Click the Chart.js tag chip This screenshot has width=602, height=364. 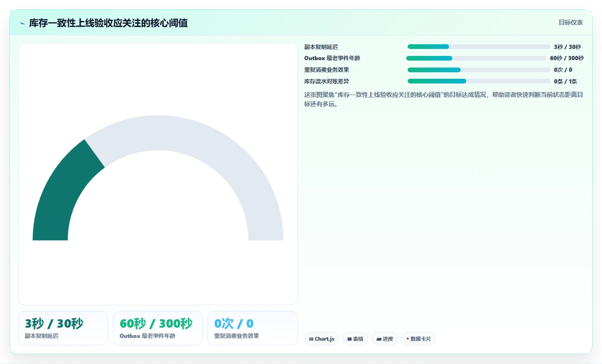pyautogui.click(x=321, y=339)
